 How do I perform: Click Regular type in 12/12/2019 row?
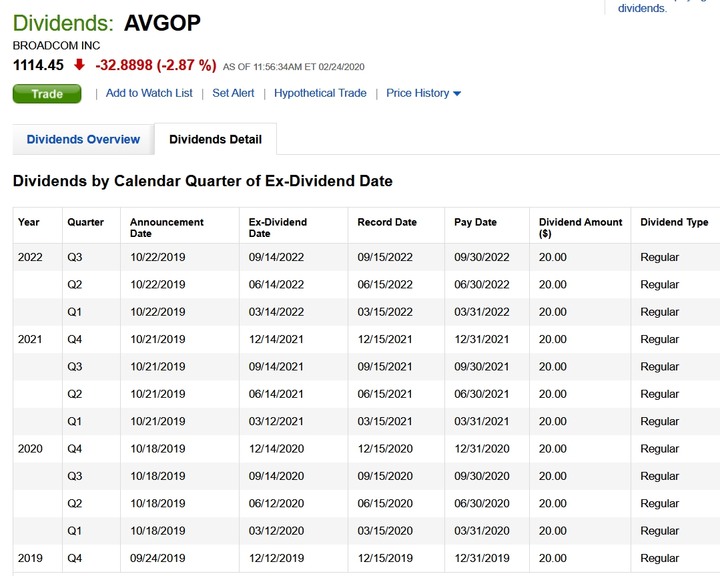tap(659, 558)
